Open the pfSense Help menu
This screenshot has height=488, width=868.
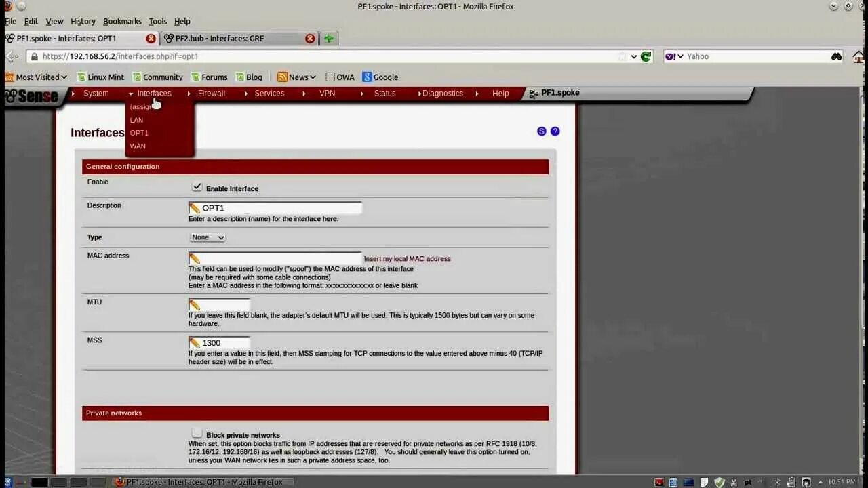(x=500, y=94)
